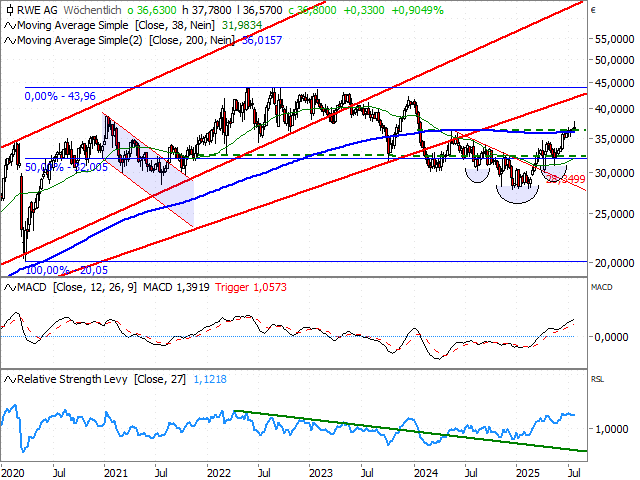
Task: Click the 2022 time axis label
Action: point(219,473)
